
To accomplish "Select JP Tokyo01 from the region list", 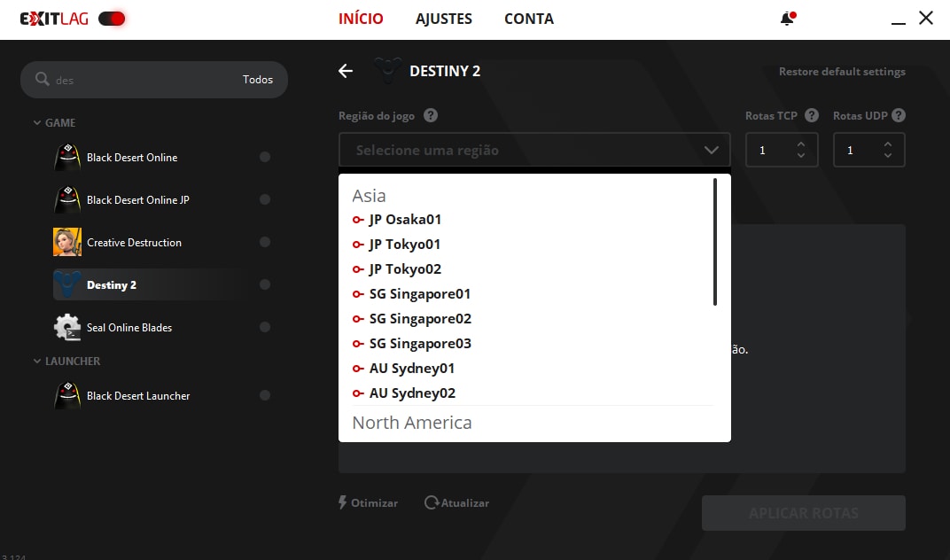I will tap(404, 245).
